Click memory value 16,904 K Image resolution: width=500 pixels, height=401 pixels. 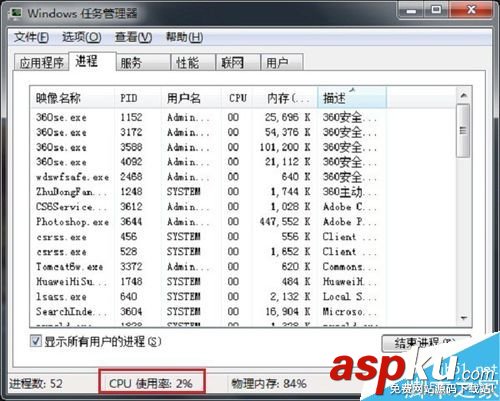(288, 312)
